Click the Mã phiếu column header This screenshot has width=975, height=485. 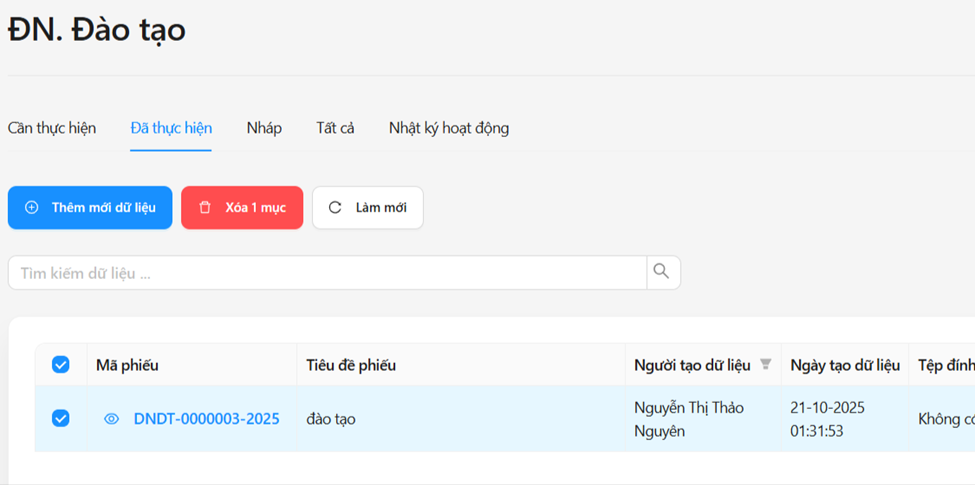click(x=127, y=365)
